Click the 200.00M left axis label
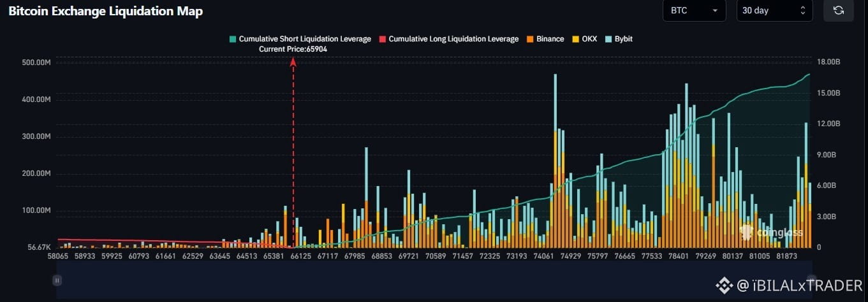 click(36, 174)
